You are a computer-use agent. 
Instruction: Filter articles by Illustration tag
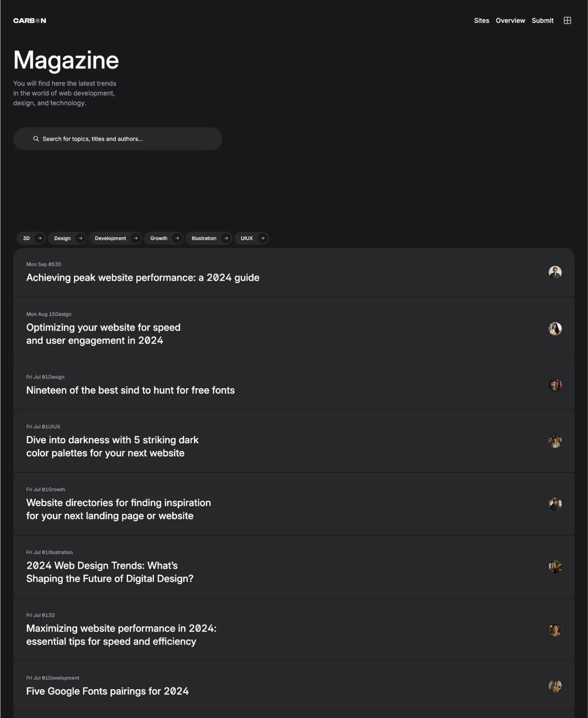coord(204,238)
